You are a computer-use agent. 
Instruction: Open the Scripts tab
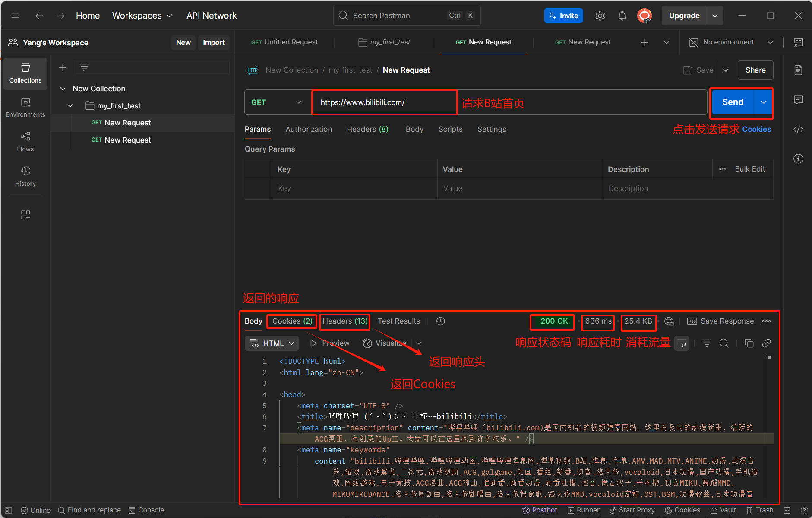pyautogui.click(x=450, y=129)
